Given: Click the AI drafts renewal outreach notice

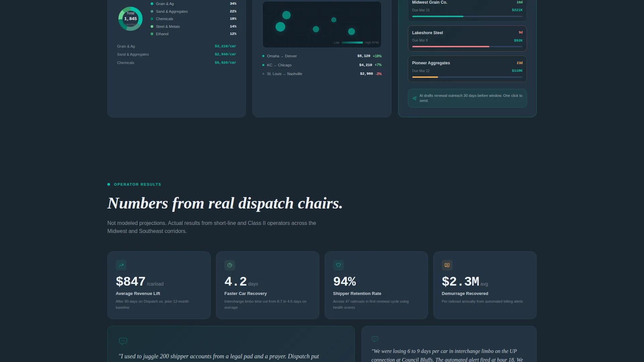Looking at the screenshot, I should [x=467, y=98].
